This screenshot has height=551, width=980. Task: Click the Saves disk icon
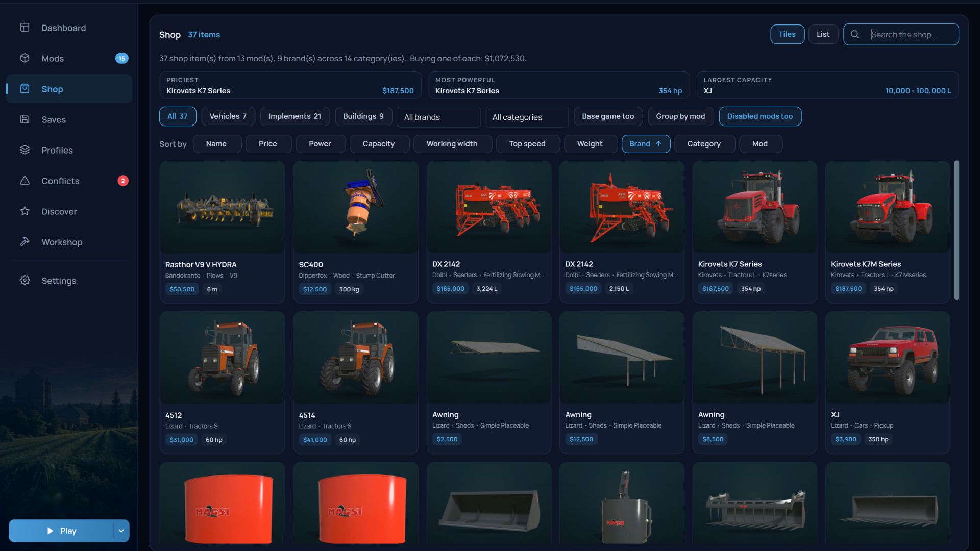24,119
